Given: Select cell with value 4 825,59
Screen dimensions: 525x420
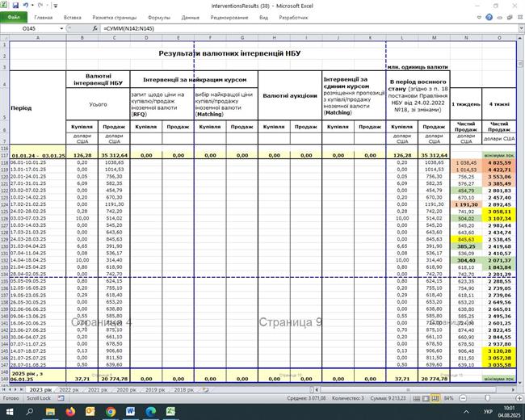Looking at the screenshot, I should tap(499, 163).
